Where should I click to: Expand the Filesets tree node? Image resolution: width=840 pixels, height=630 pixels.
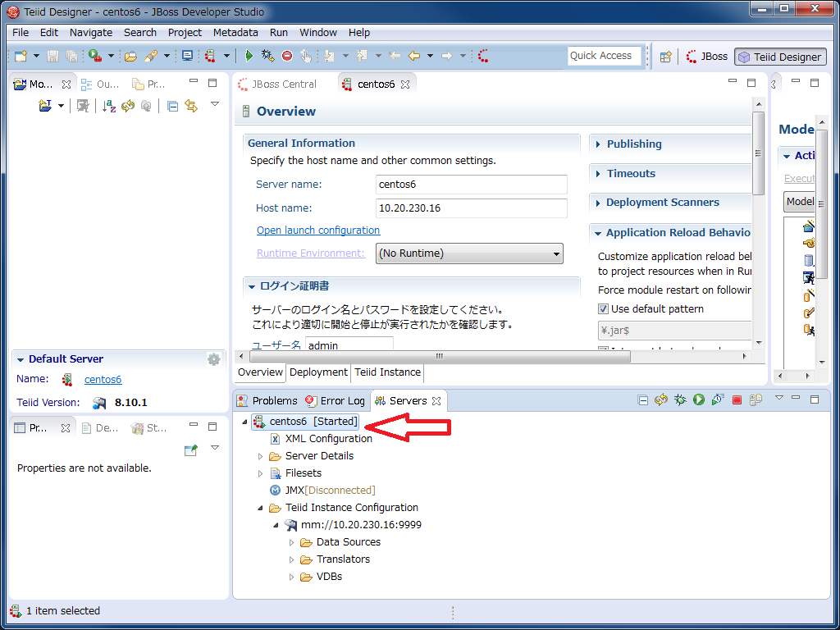[x=260, y=473]
